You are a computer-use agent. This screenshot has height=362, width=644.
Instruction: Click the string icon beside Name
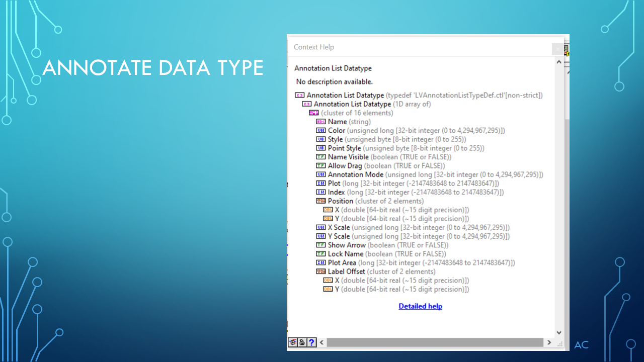[x=320, y=122]
